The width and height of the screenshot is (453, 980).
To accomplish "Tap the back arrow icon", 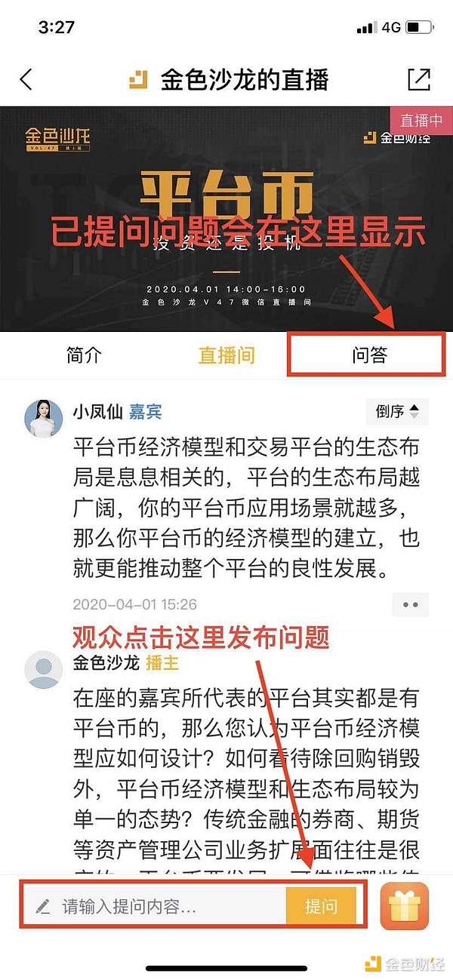I will 26,80.
